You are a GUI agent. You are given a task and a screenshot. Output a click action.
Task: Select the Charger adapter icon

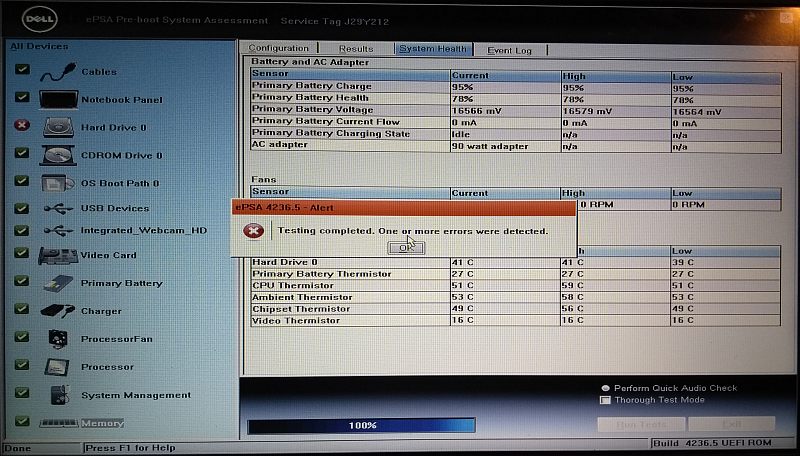point(58,311)
